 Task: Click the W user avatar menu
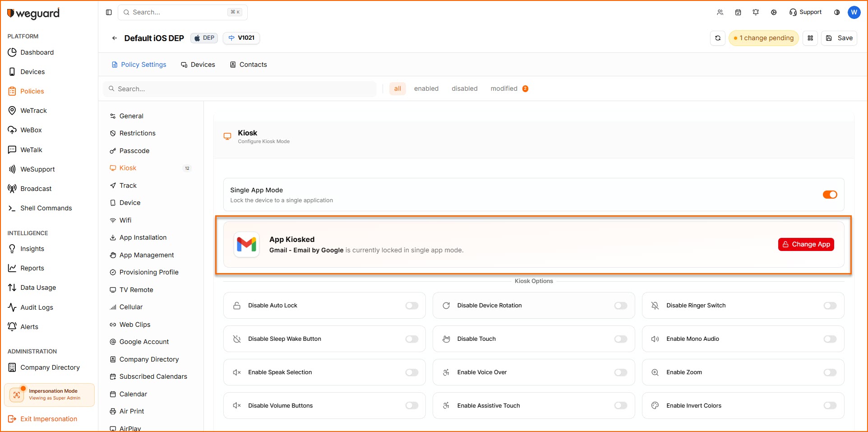pos(854,12)
